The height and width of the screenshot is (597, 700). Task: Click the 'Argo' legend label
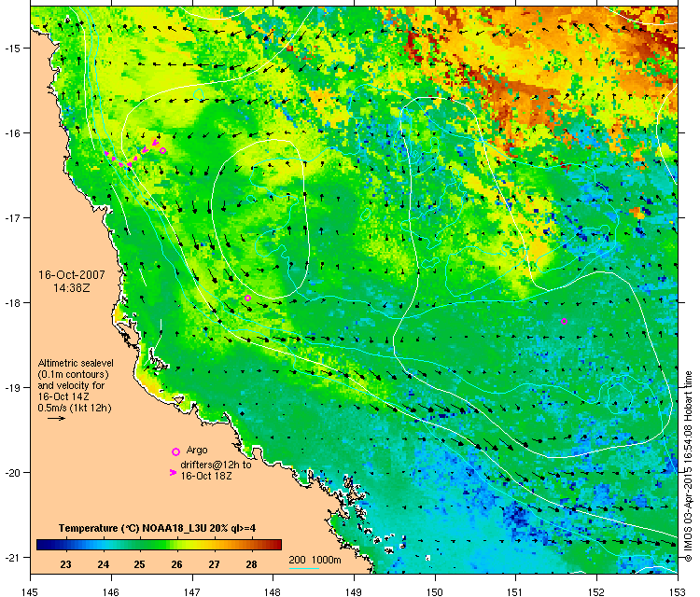tap(197, 451)
